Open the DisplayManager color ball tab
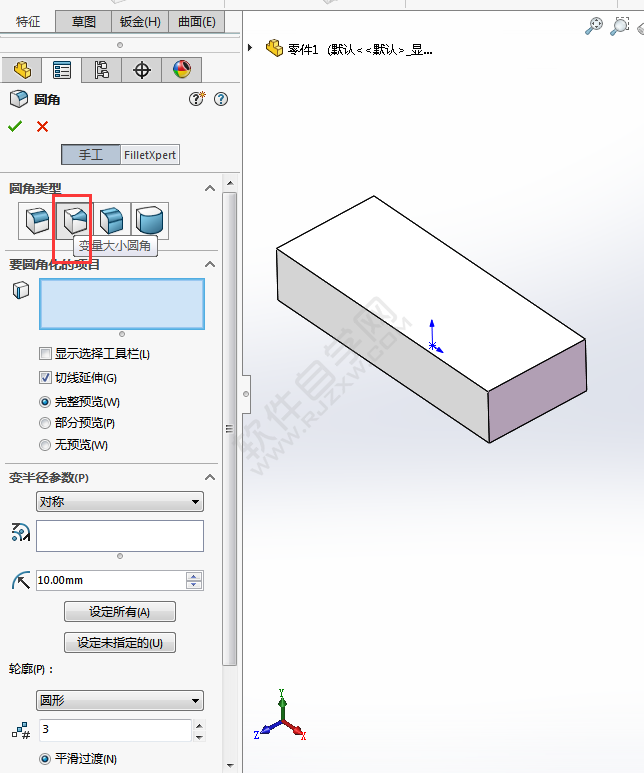644x773 pixels. tap(182, 70)
